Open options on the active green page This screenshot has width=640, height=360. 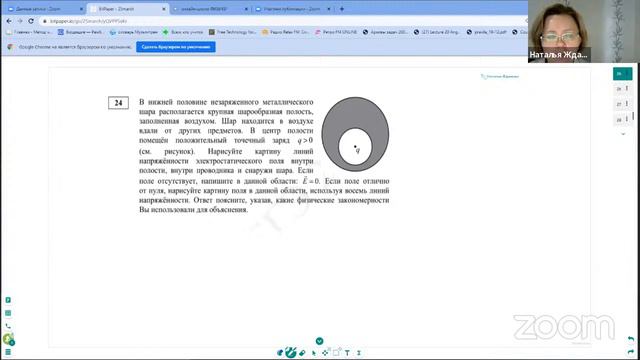(x=628, y=73)
